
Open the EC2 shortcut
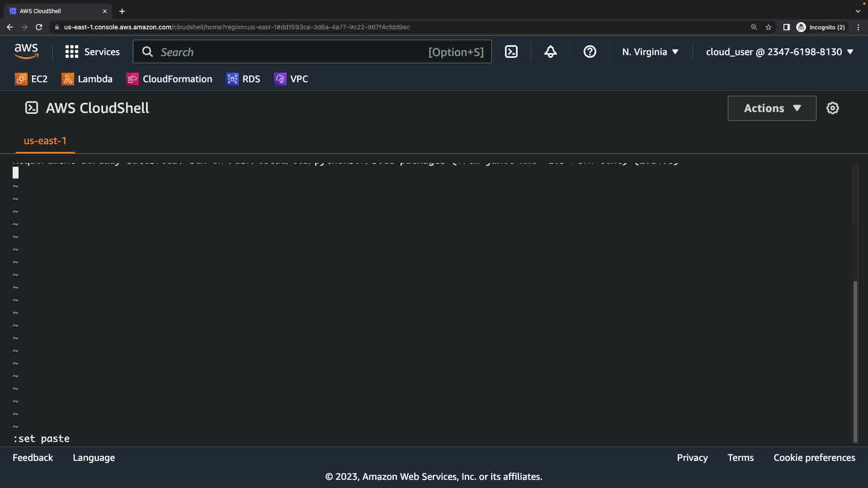(x=31, y=79)
